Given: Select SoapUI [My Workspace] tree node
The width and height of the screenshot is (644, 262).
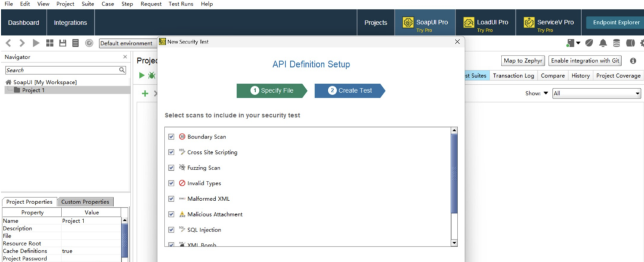Looking at the screenshot, I should pyautogui.click(x=45, y=82).
